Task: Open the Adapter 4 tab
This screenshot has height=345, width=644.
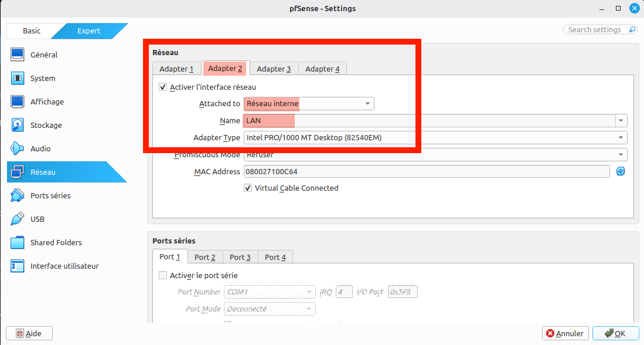Action: click(x=322, y=69)
